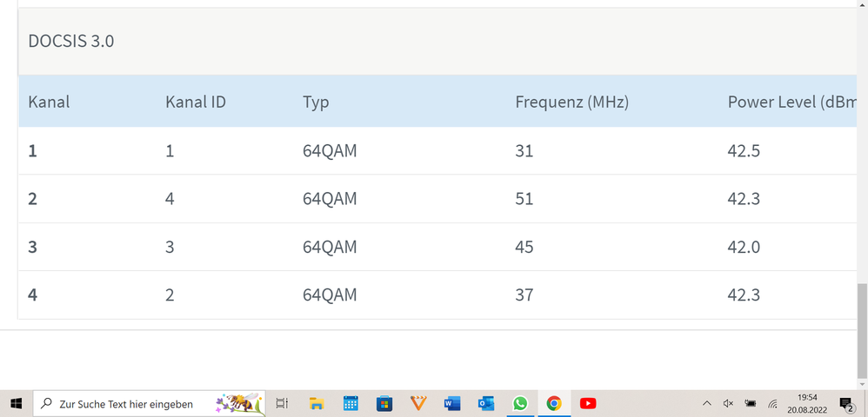
Task: Select frequency value 37
Action: [x=524, y=295]
